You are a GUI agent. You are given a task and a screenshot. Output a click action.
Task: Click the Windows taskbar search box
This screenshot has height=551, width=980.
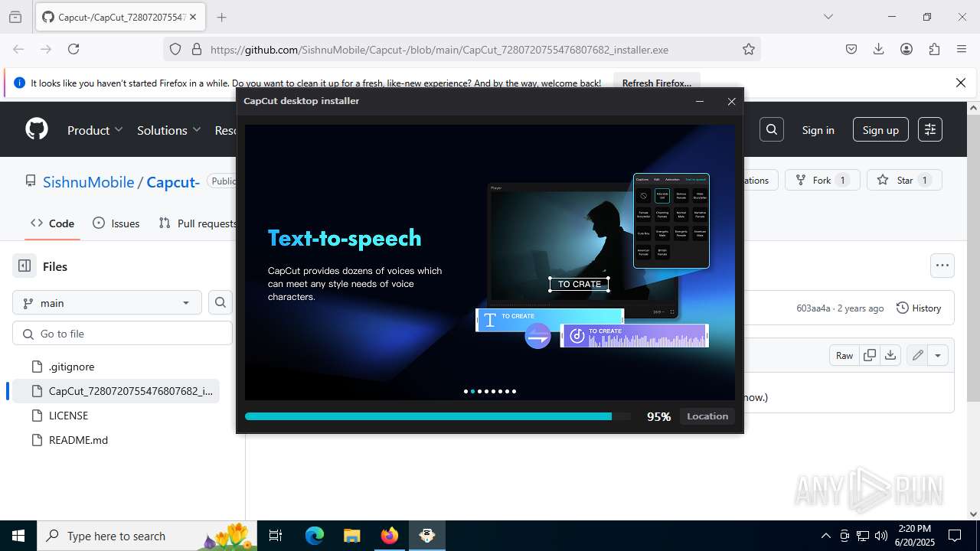point(147,536)
